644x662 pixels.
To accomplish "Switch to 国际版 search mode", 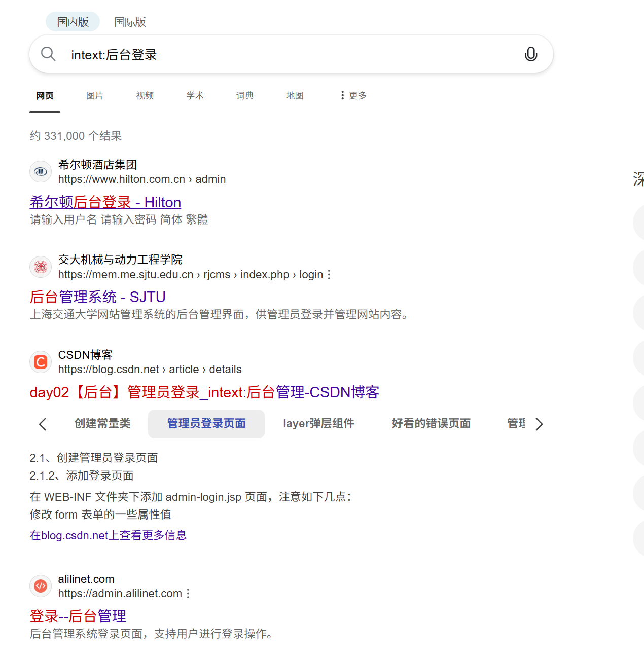I will [x=130, y=22].
